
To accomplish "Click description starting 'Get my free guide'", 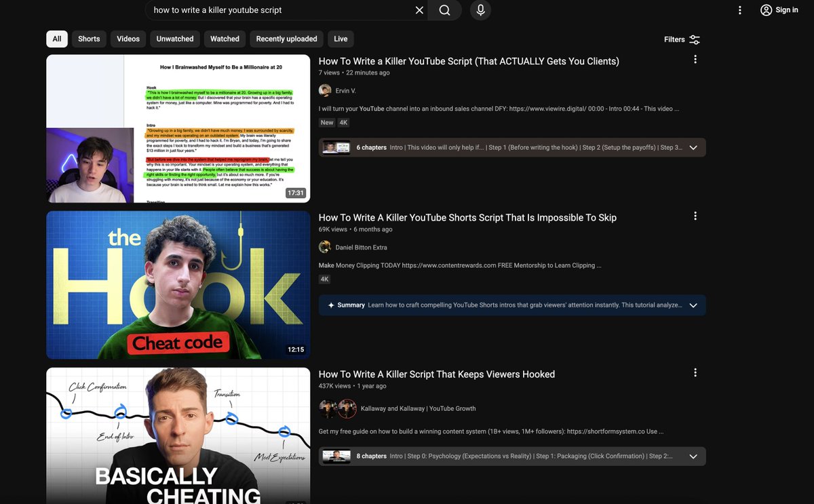I will [491, 431].
